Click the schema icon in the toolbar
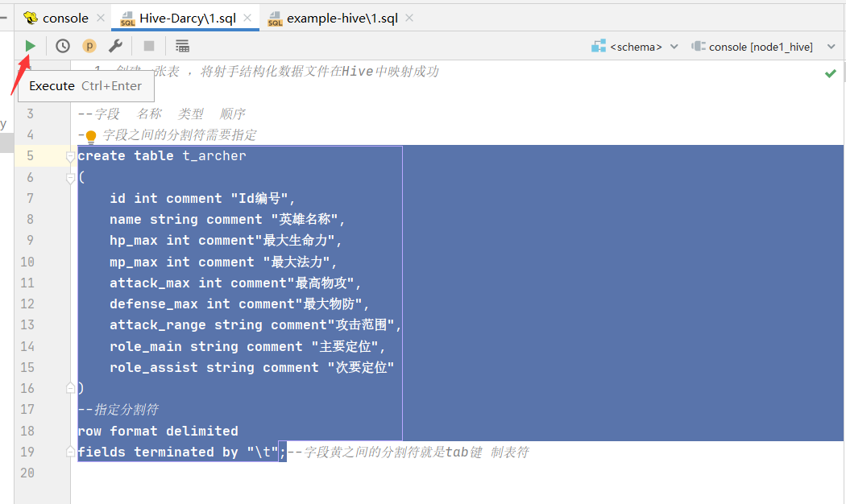This screenshot has height=504, width=846. pyautogui.click(x=599, y=47)
